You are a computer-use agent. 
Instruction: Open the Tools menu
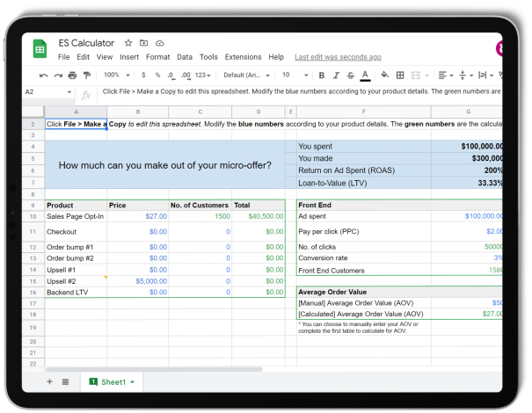tap(208, 57)
